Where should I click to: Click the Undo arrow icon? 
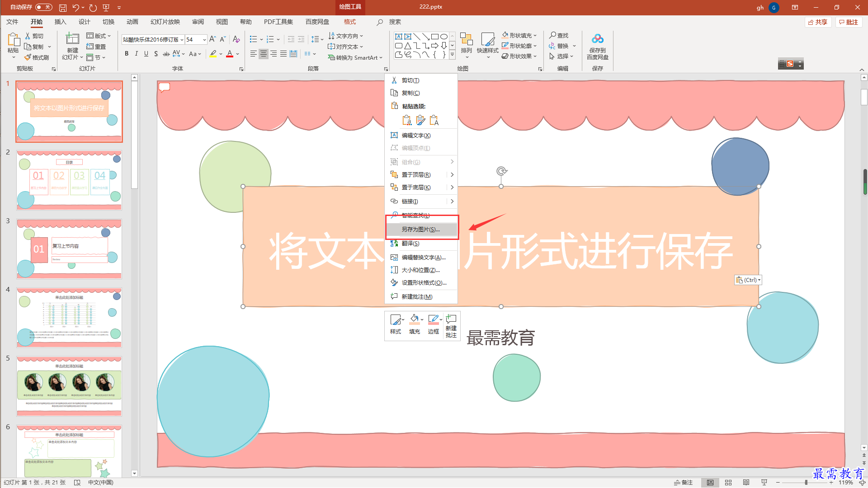(x=75, y=8)
